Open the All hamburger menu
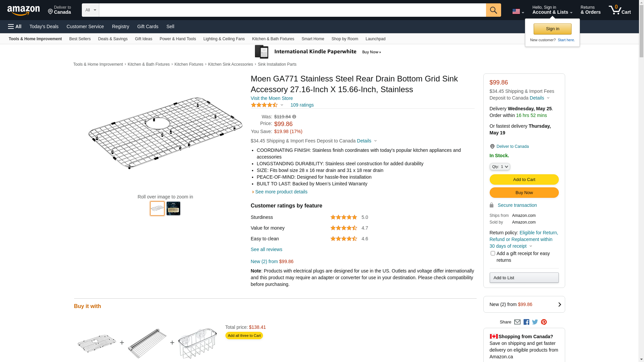The width and height of the screenshot is (644, 362). coord(15,26)
